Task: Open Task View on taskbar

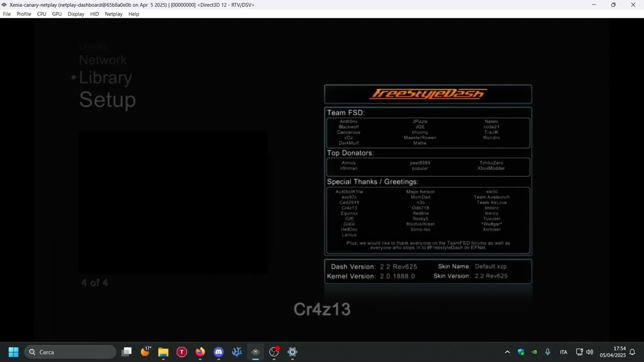Action: point(127,352)
